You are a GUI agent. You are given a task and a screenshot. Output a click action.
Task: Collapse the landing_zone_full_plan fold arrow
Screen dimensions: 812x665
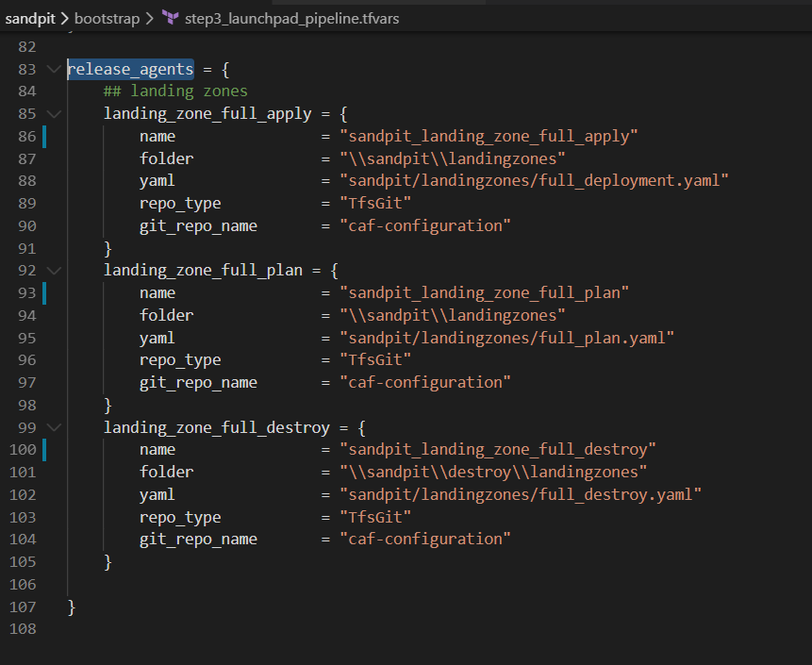(x=54, y=270)
